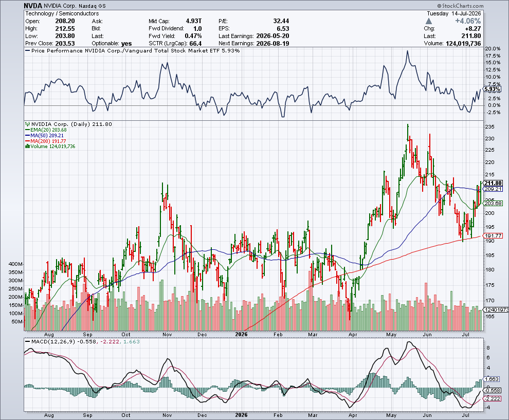Viewport: 509px width, 420px height.
Task: Click the 400M volume axis label
Action: (15, 264)
